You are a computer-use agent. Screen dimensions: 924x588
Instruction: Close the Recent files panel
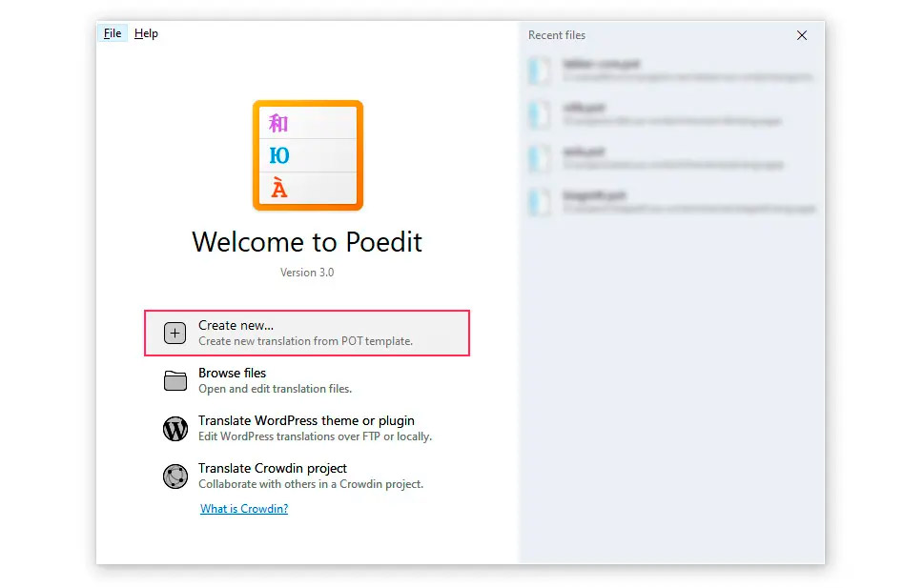click(802, 35)
